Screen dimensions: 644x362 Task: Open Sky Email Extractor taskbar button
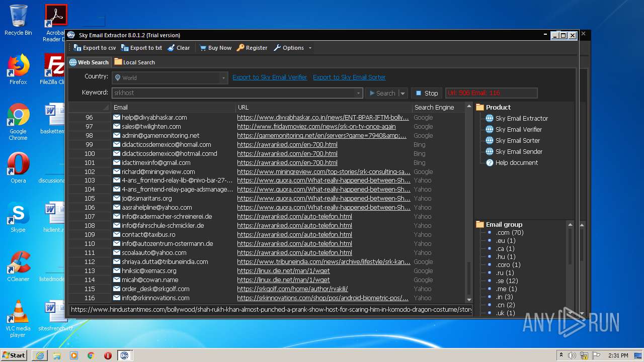[x=124, y=355]
